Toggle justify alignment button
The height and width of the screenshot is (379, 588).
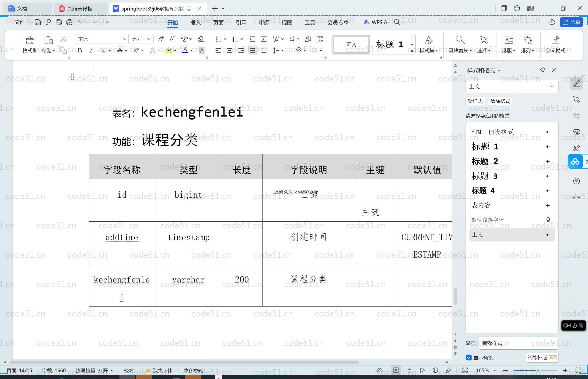pos(252,50)
